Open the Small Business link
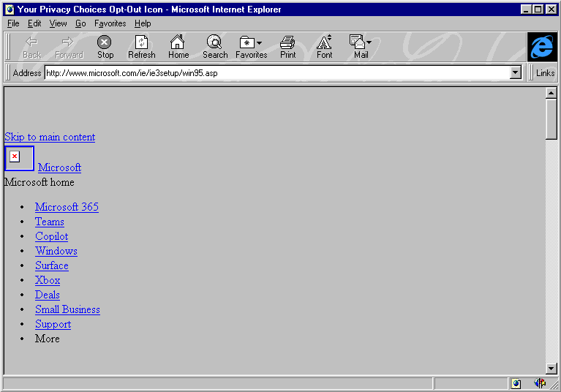This screenshot has height=392, width=561. point(67,310)
